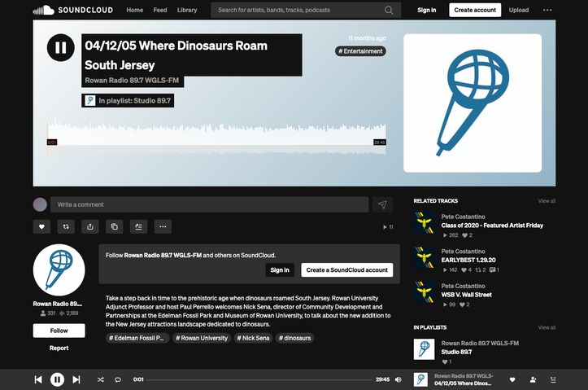Follow Rowan Radio with the Follow button
Screen dimensions: 588x390
(x=59, y=331)
